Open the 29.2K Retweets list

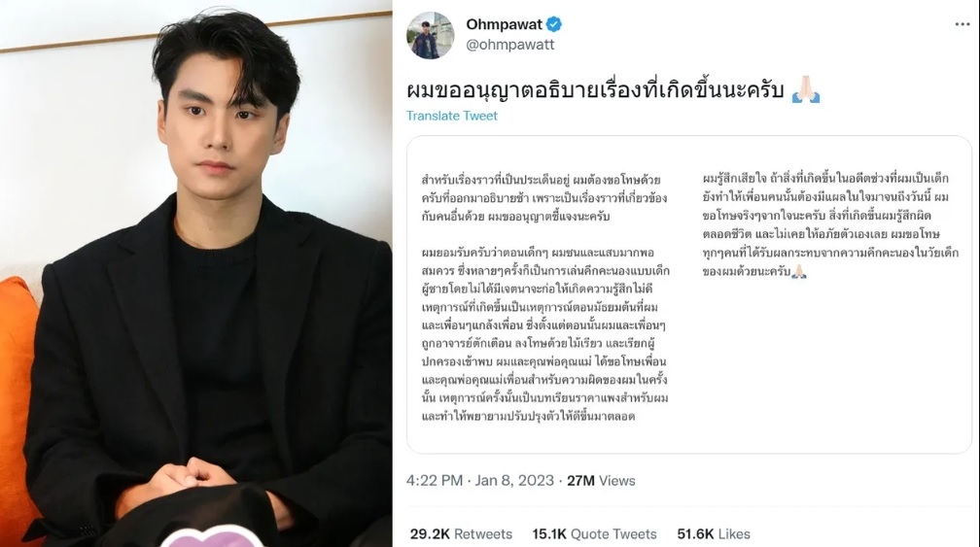(461, 534)
